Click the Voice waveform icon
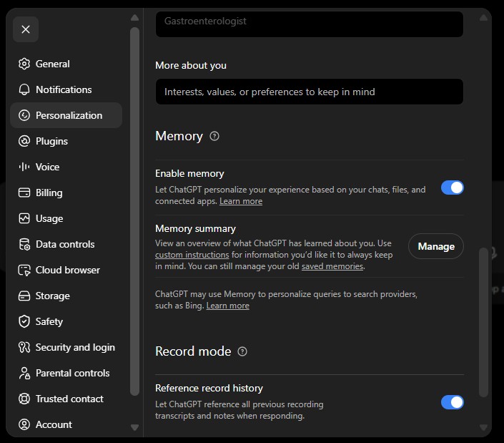Screen dimensions: 504x443 click(24, 167)
